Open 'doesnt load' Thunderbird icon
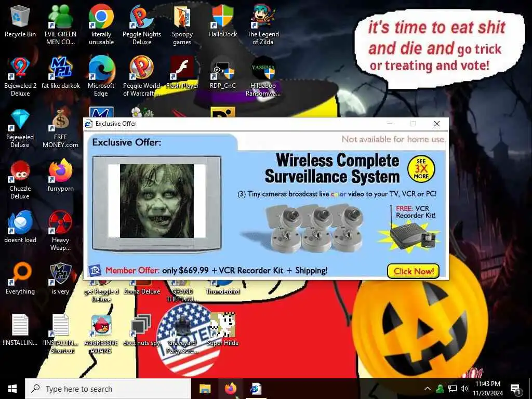 [20, 228]
